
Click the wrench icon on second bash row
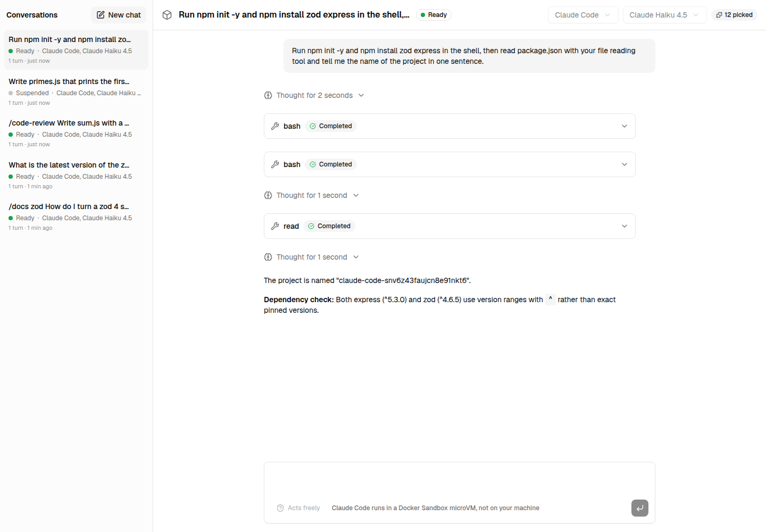pos(275,164)
